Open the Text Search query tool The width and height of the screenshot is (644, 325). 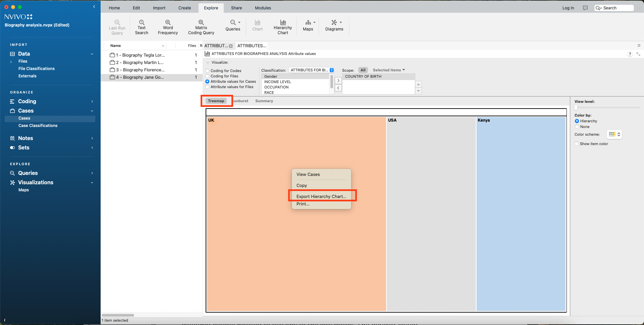[142, 27]
